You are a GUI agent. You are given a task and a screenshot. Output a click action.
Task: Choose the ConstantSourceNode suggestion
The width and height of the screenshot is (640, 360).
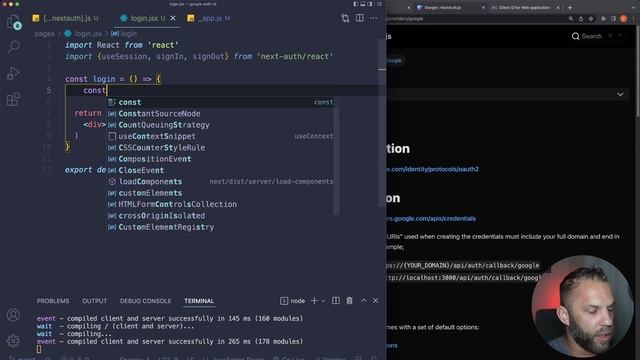click(220, 113)
